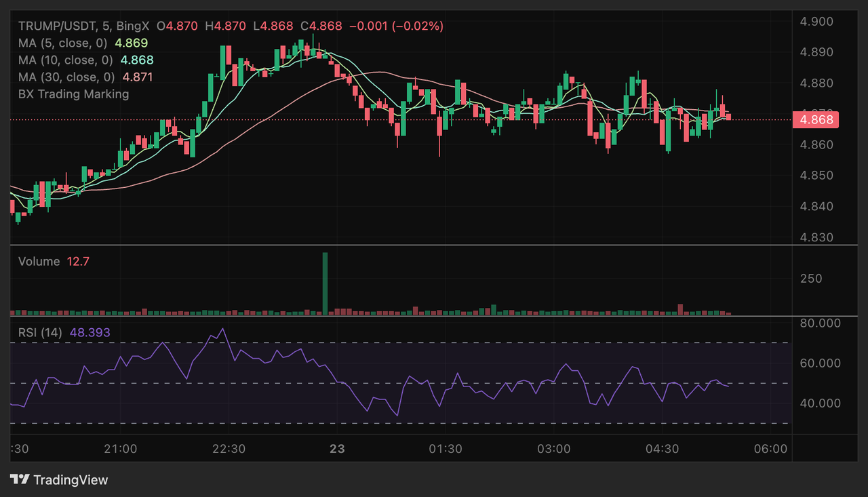This screenshot has width=868, height=497.
Task: Click the bold 23 date on time axis
Action: click(x=337, y=449)
